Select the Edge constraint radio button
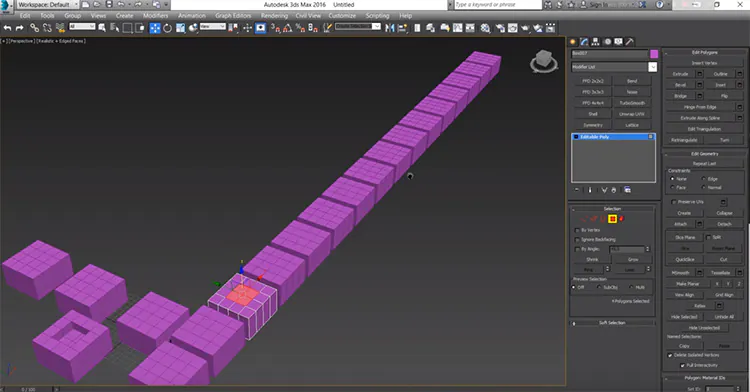This screenshot has width=750, height=392. [704, 179]
